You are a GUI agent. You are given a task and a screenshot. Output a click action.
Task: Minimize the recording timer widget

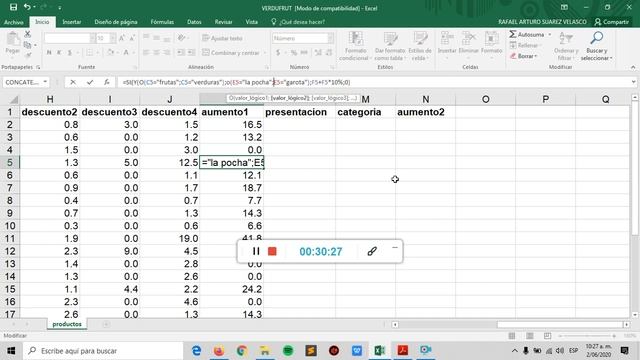pyautogui.click(x=394, y=247)
